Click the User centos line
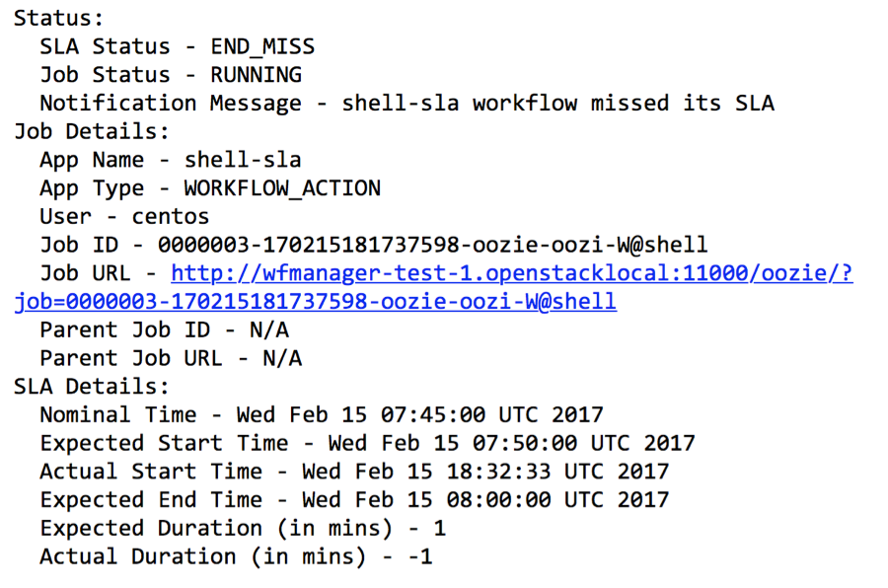The width and height of the screenshot is (888, 588). [x=124, y=217]
